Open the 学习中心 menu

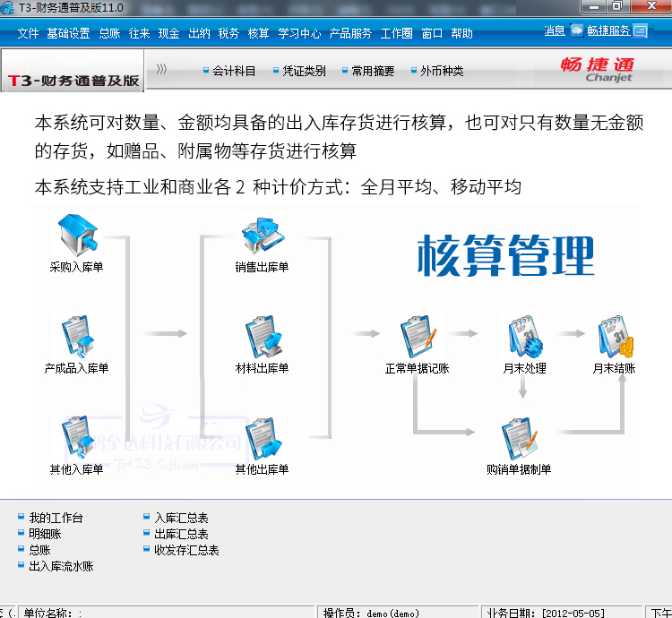(299, 33)
